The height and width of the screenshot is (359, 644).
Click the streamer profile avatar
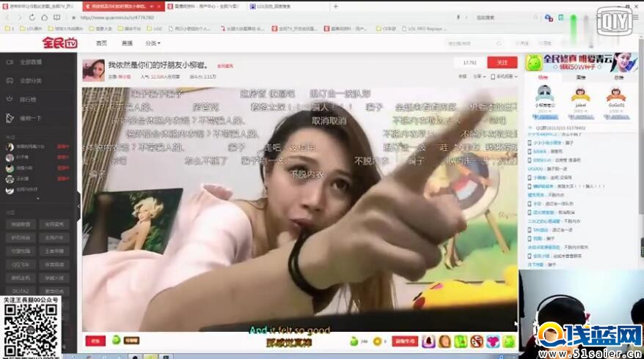coord(94,70)
